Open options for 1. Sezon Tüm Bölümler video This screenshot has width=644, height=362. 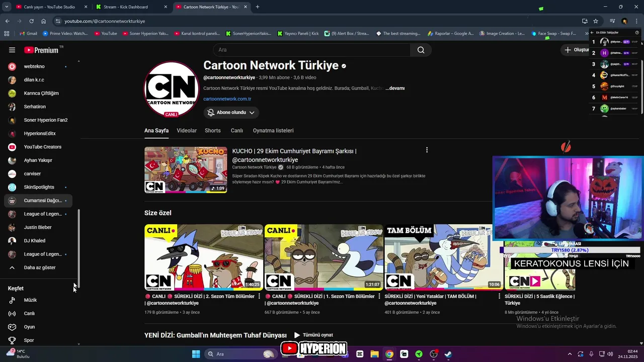379,297
